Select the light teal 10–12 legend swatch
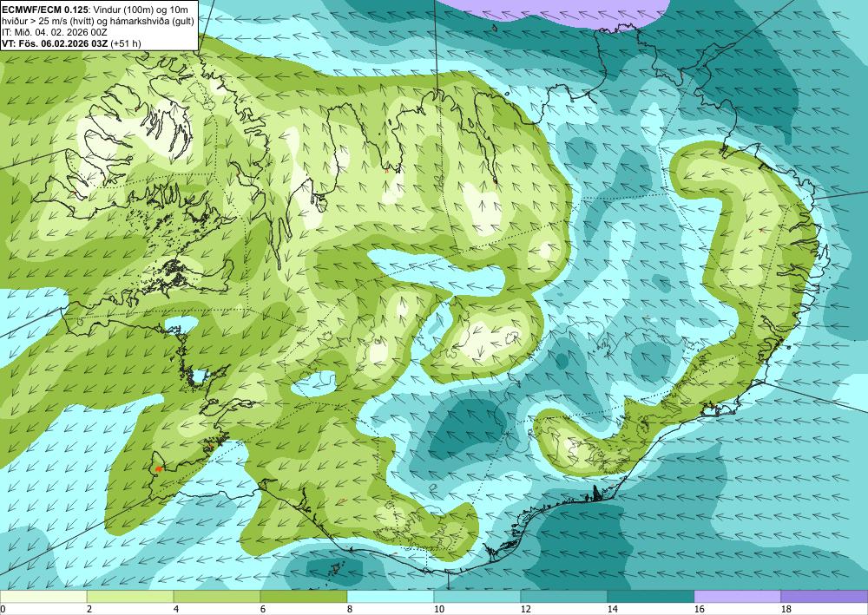The height and width of the screenshot is (615, 868). [x=477, y=597]
